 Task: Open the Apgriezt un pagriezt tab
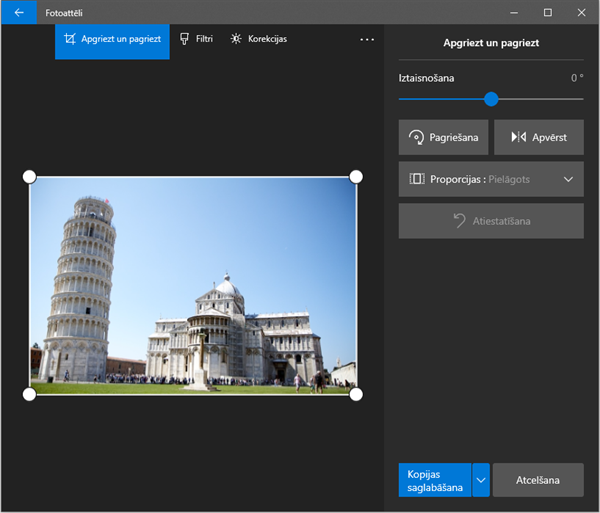tap(112, 39)
